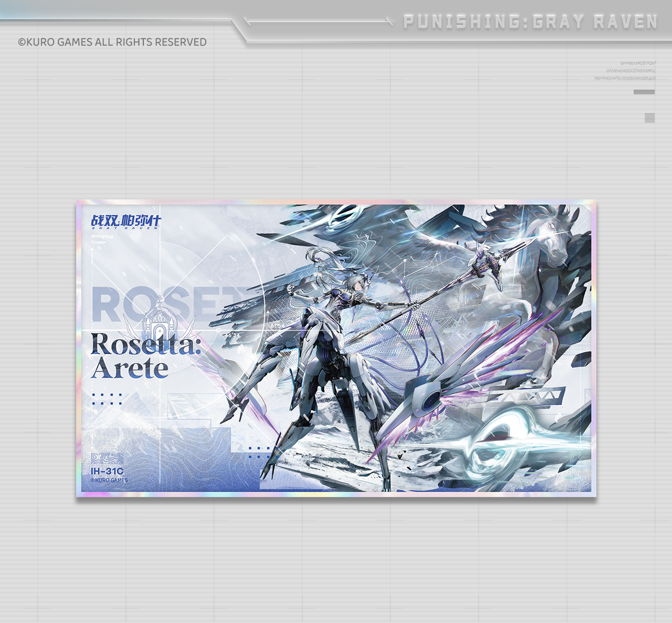Click the "©KURO GAMES ALL RIGHTS RESERVED" notice
Image resolution: width=672 pixels, height=623 pixels.
[112, 42]
